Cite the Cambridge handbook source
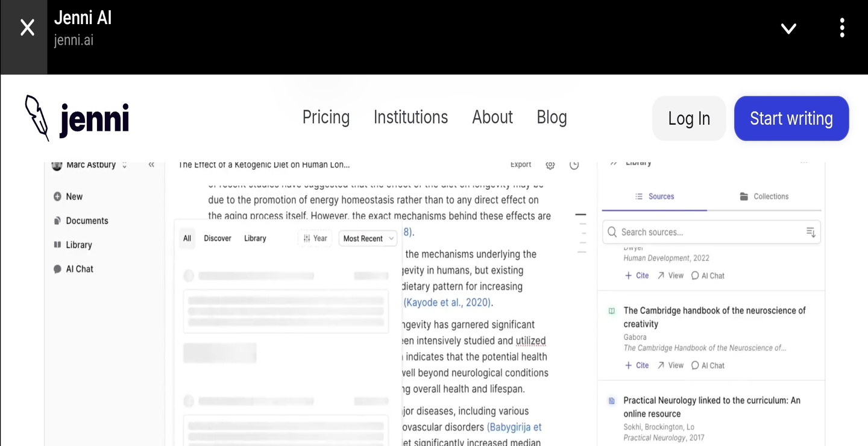 tap(637, 365)
